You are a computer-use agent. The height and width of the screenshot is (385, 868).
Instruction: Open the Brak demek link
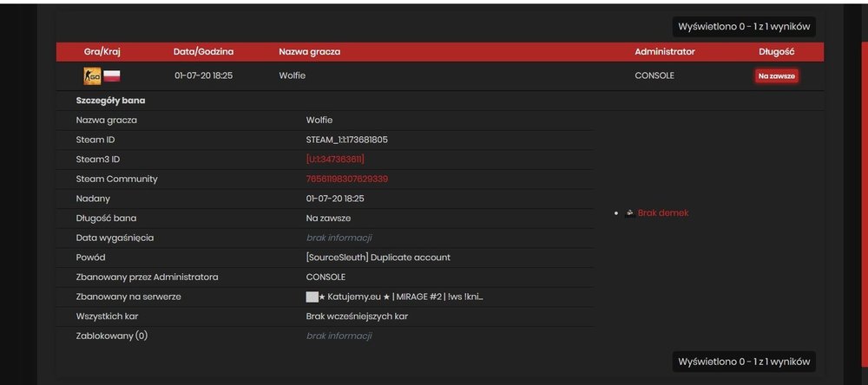click(x=663, y=213)
